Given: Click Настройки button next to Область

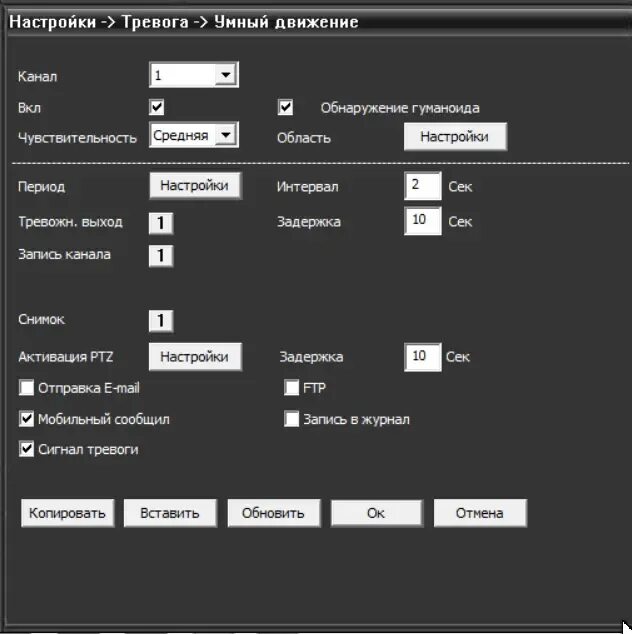Looking at the screenshot, I should click(x=455, y=137).
